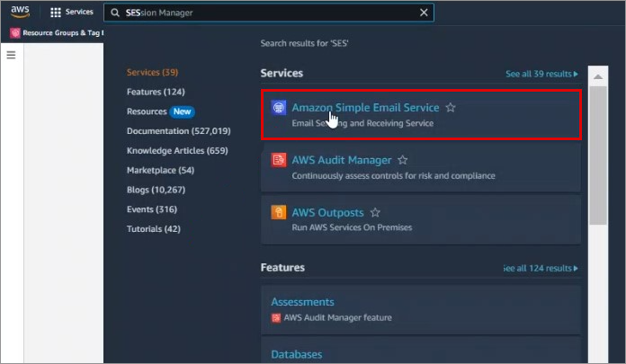The width and height of the screenshot is (626, 364).
Task: Click the AWS logo home icon
Action: 20,12
